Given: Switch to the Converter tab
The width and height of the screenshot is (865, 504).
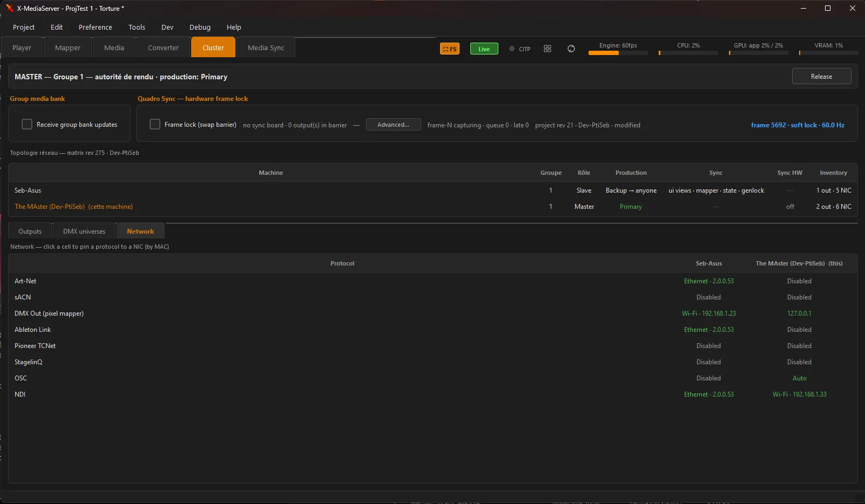Looking at the screenshot, I should (x=163, y=47).
